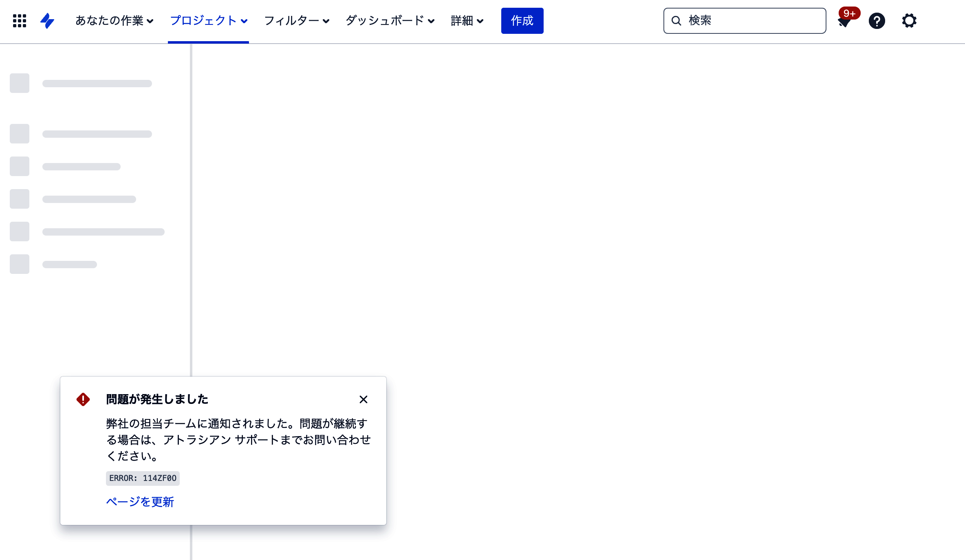Screen dimensions: 965x560
Task: Expand the あなたの作業 dropdown
Action: tap(114, 21)
